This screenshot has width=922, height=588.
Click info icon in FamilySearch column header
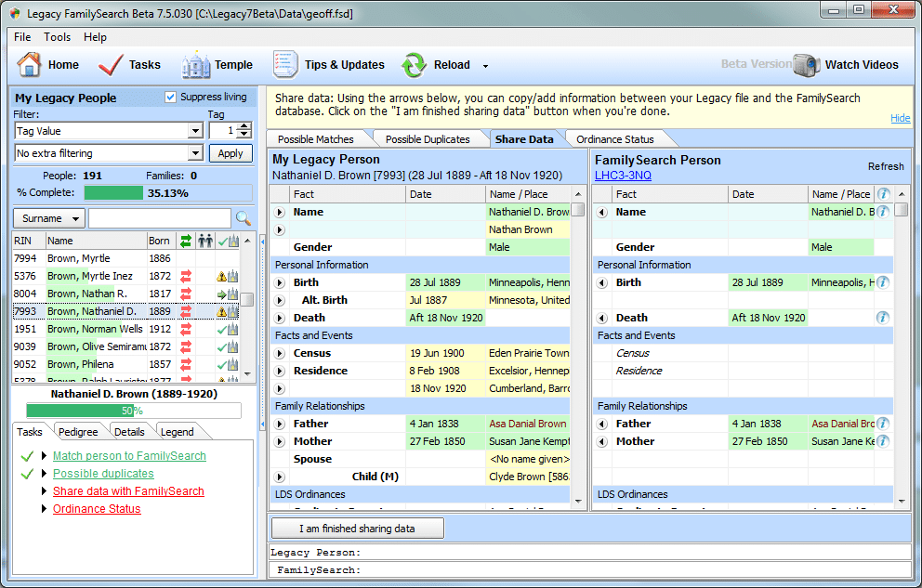tap(883, 194)
